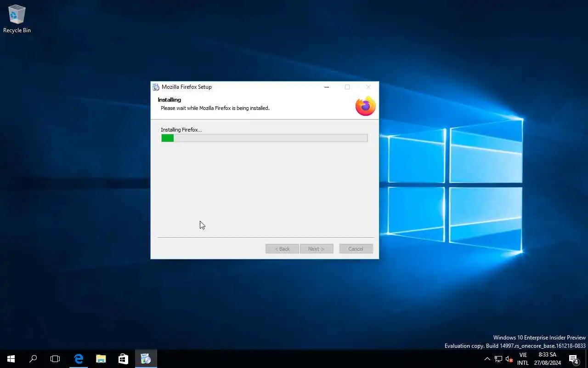Click the greyed-out maximize button in Firefox Setup
Image resolution: width=588 pixels, height=368 pixels.
click(347, 87)
